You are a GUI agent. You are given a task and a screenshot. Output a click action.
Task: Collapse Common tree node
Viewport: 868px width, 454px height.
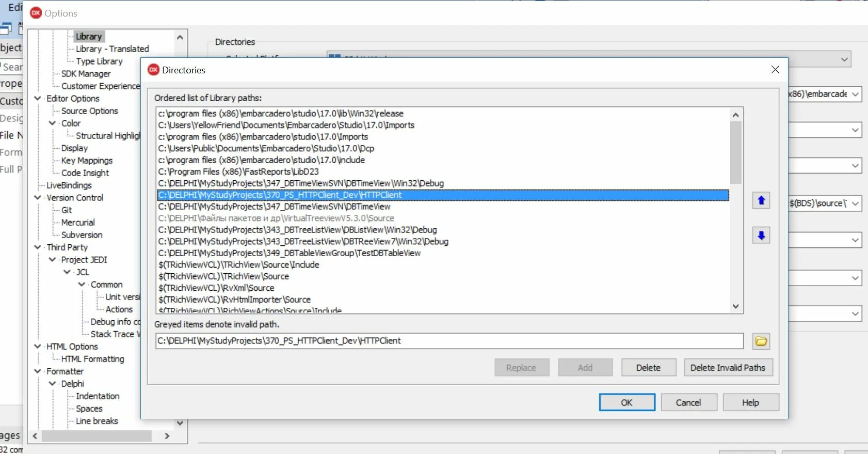click(82, 284)
